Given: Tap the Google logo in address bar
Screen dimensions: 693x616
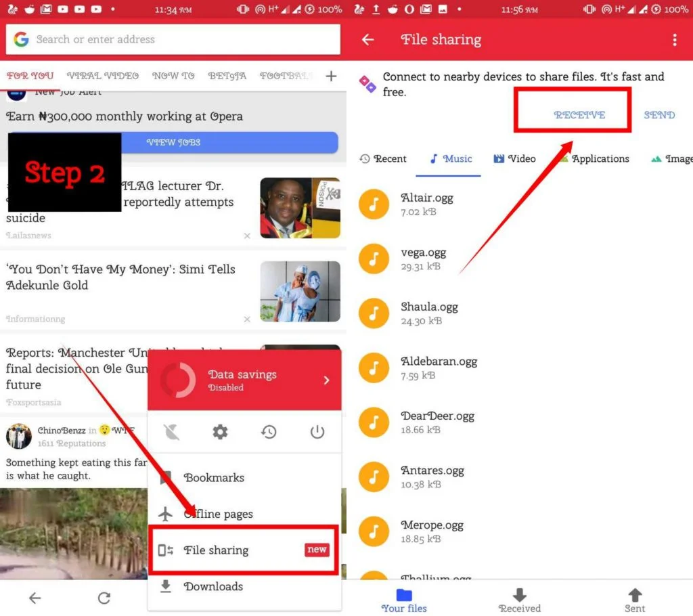Looking at the screenshot, I should point(21,39).
